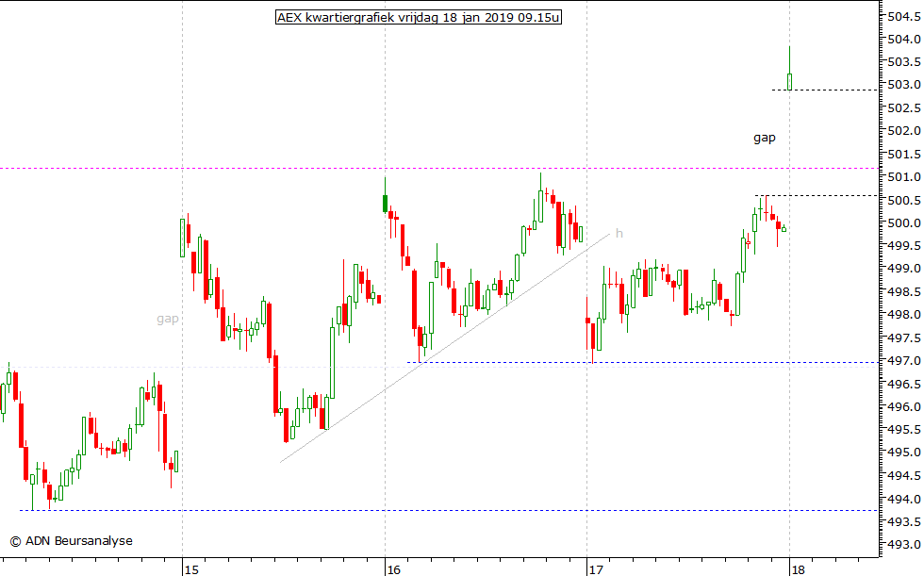This screenshot has width=924, height=576.
Task: Click the price label 503.5
Action: click(904, 62)
